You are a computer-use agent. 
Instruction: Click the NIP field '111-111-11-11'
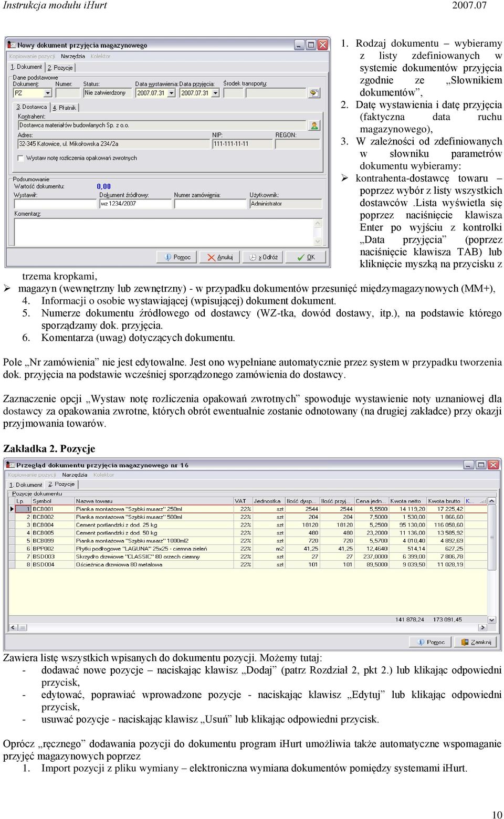click(242, 144)
